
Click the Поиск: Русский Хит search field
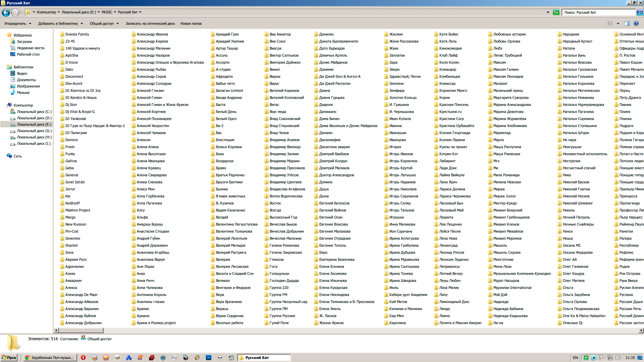[x=599, y=12]
